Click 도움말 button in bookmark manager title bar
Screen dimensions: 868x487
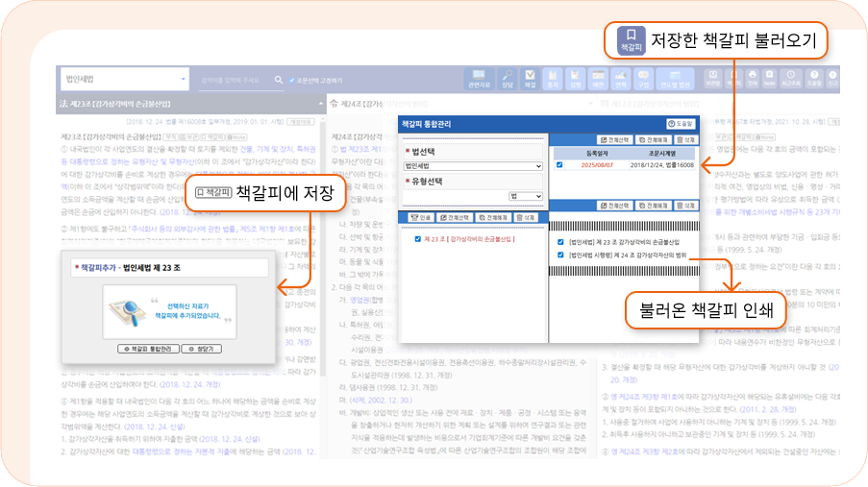(x=679, y=124)
